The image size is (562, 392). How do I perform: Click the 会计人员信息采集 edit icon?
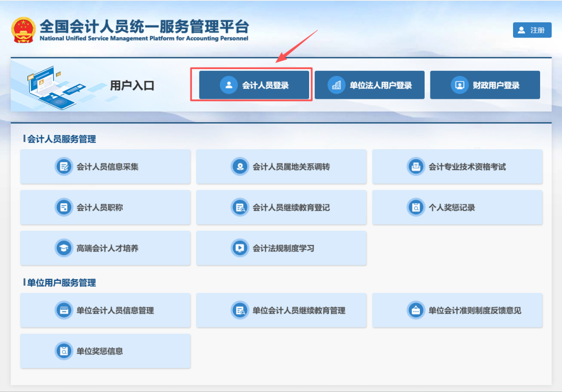tap(64, 167)
